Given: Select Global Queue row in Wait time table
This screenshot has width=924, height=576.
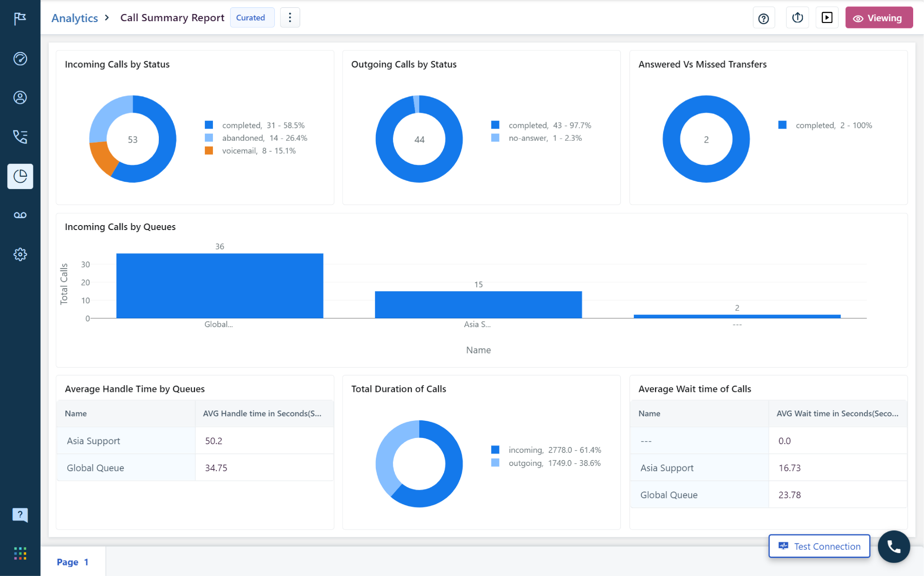Looking at the screenshot, I should 769,495.
